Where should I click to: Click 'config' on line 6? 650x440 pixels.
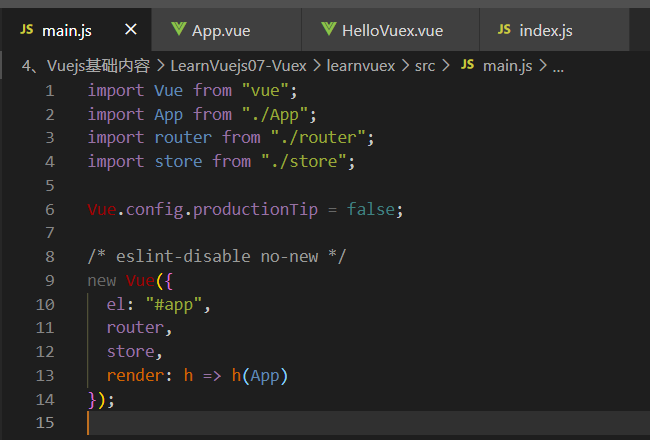155,210
